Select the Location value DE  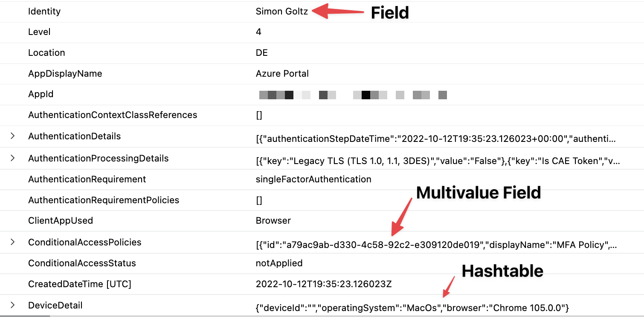261,53
